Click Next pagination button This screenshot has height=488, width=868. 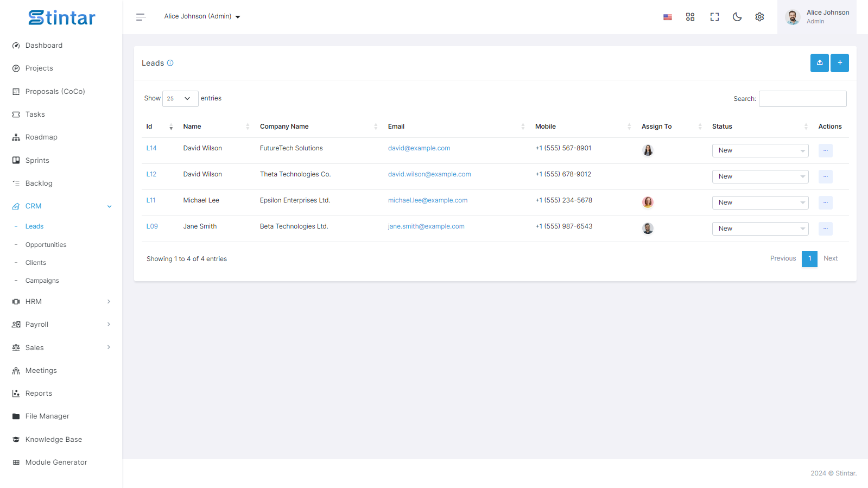click(x=831, y=258)
